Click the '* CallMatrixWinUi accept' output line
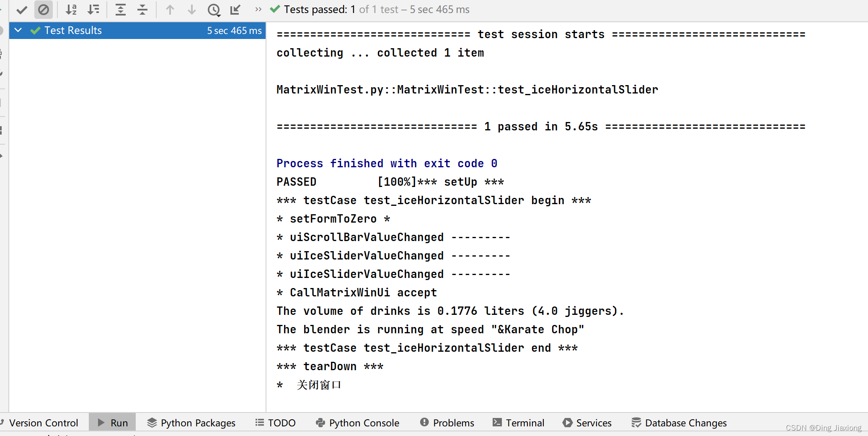Screen dimensions: 868x436 [x=356, y=293]
